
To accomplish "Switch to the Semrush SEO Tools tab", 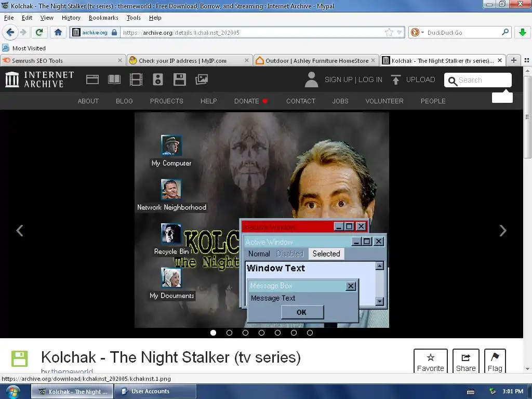I will (63, 60).
